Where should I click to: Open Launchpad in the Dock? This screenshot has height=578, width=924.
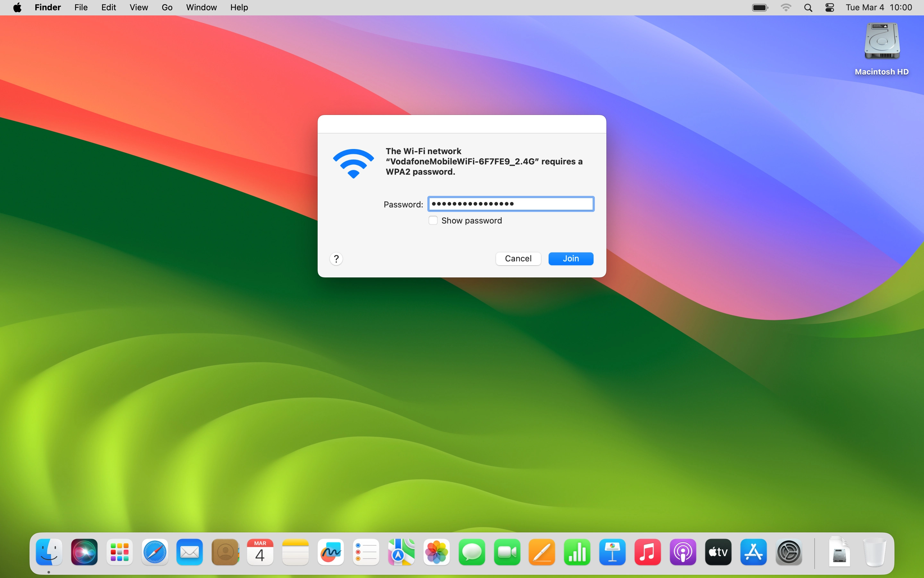pyautogui.click(x=119, y=552)
